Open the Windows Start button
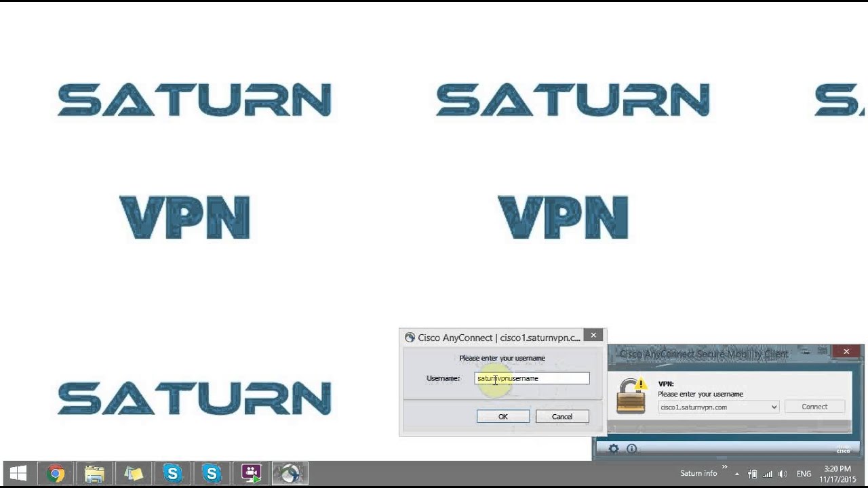Image resolution: width=868 pixels, height=488 pixels. [18, 473]
